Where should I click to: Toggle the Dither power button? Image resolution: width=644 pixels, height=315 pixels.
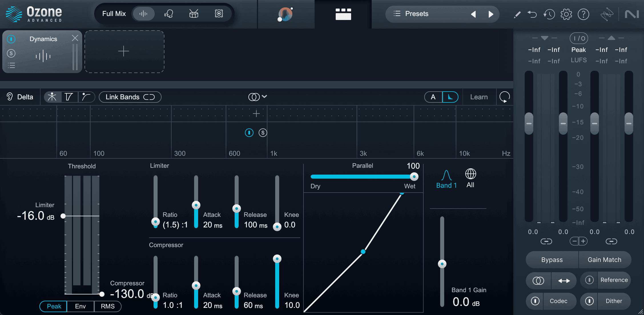(x=589, y=301)
